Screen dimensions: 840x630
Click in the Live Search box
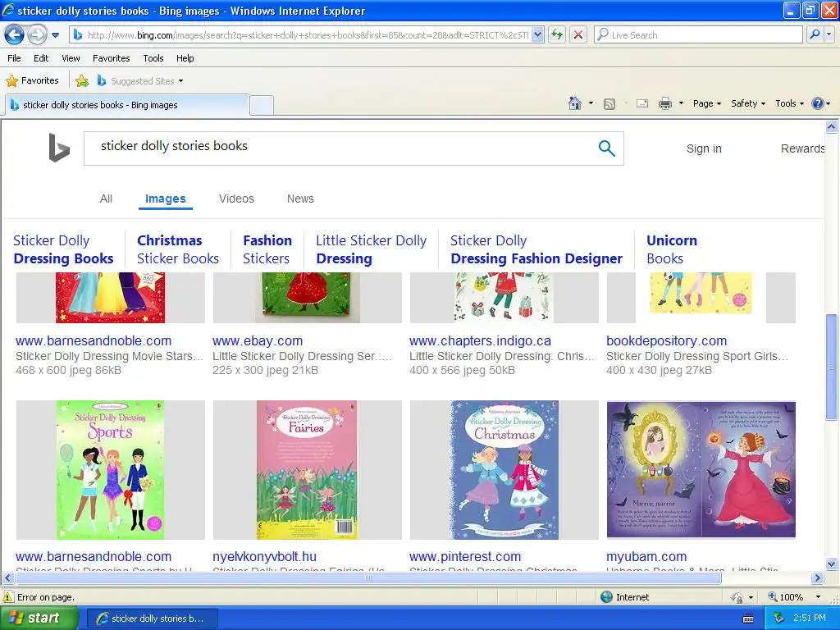coord(699,35)
